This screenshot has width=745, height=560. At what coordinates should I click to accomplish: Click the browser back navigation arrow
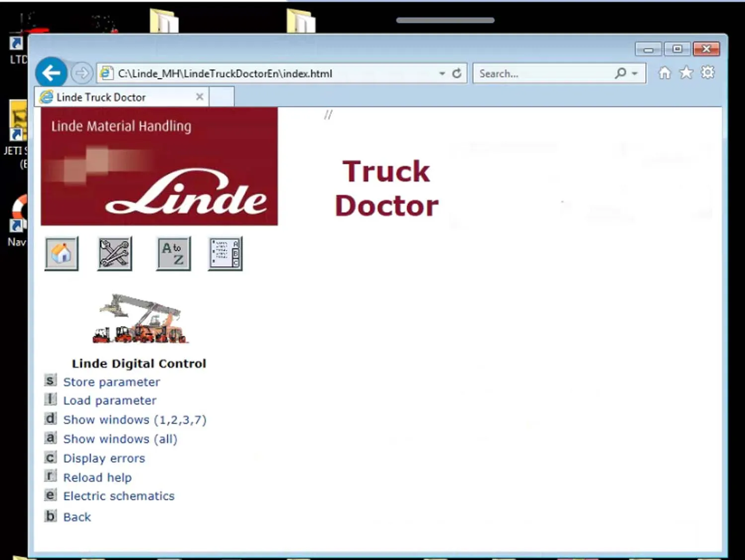tap(51, 72)
